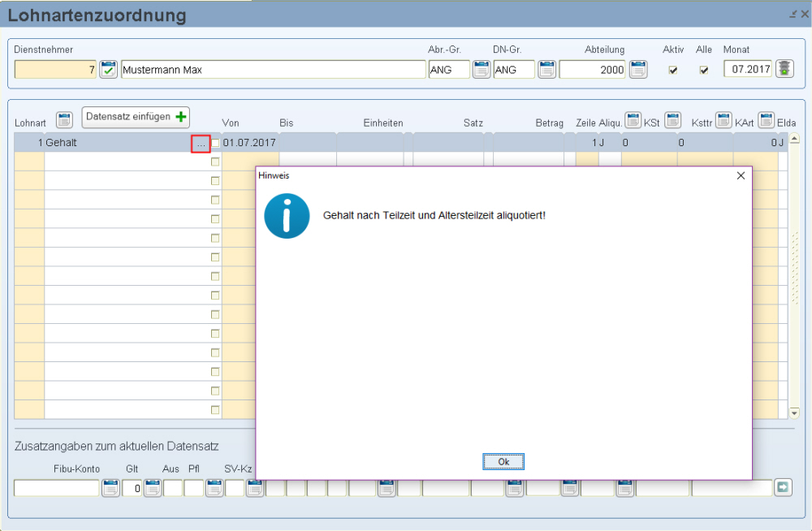Screen dimensions: 812x531
Task: Click into the Fibu-Konto input field
Action: (57, 488)
